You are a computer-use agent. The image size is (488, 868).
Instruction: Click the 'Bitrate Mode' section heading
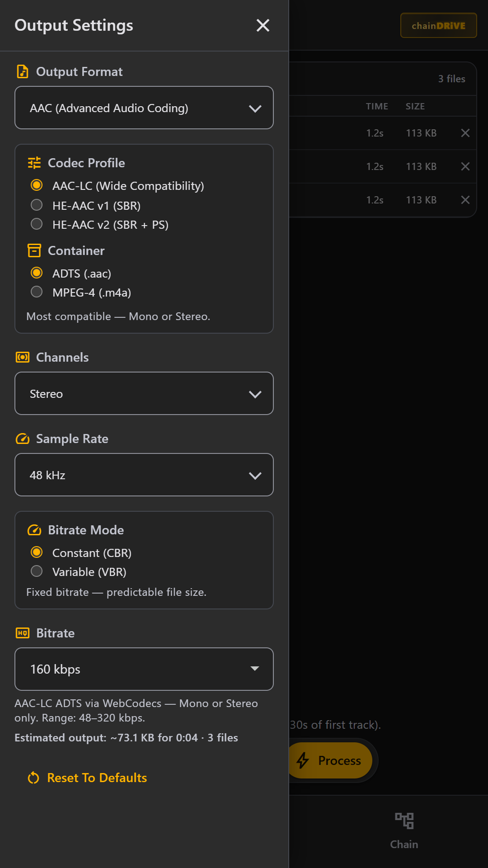coord(86,530)
